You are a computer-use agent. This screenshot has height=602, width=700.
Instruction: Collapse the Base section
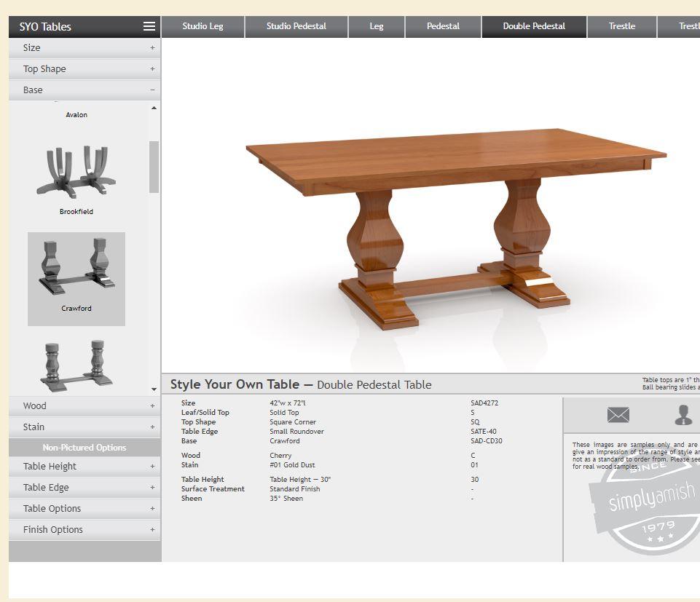point(84,90)
